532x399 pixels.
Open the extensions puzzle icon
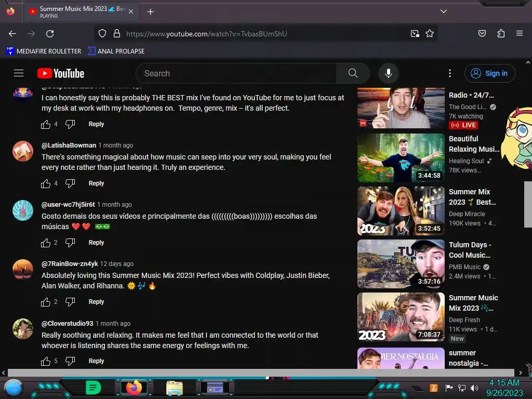501,33
